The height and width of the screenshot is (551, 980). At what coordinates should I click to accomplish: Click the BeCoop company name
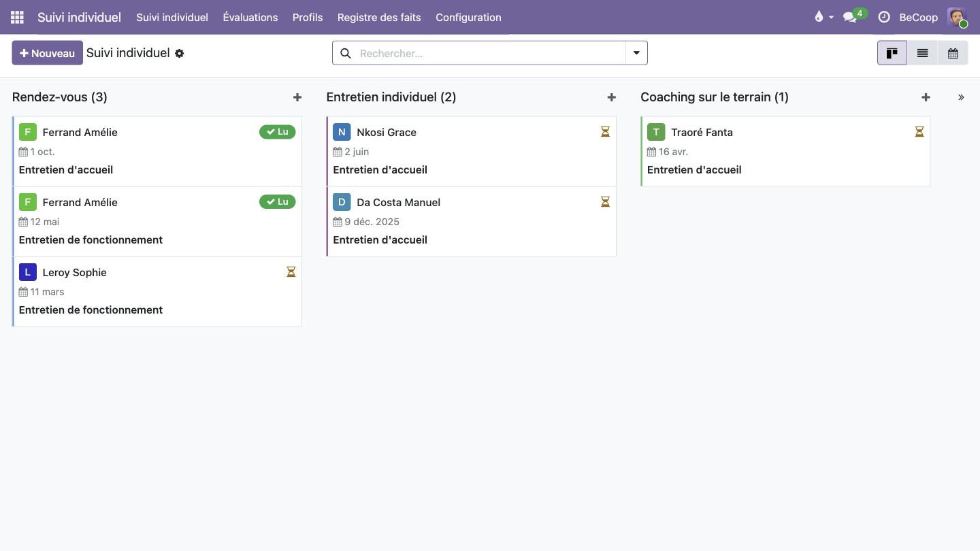coord(918,17)
